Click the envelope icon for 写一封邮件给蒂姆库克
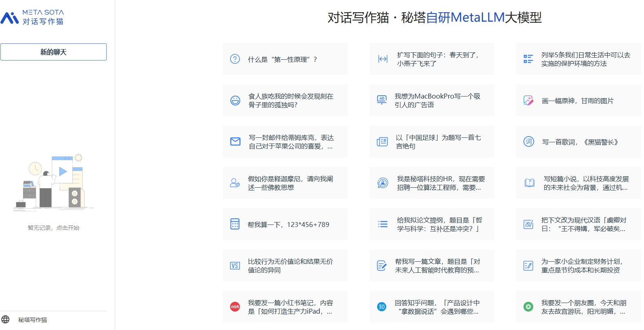 click(235, 141)
